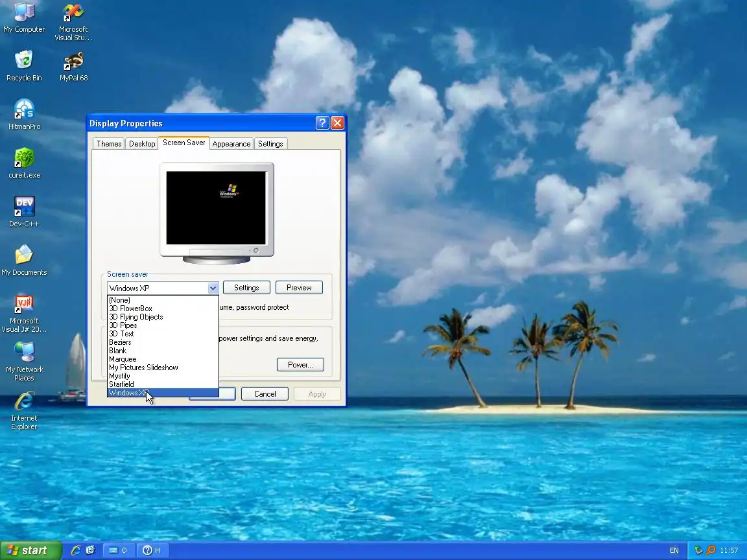The width and height of the screenshot is (747, 560).
Task: Close the Display Properties dialog
Action: [x=337, y=123]
